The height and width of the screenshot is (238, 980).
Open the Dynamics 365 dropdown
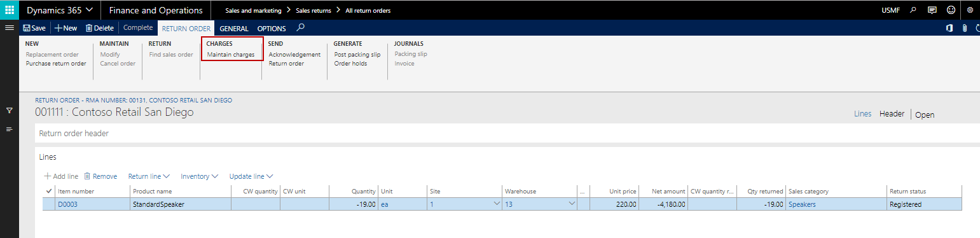pyautogui.click(x=60, y=10)
